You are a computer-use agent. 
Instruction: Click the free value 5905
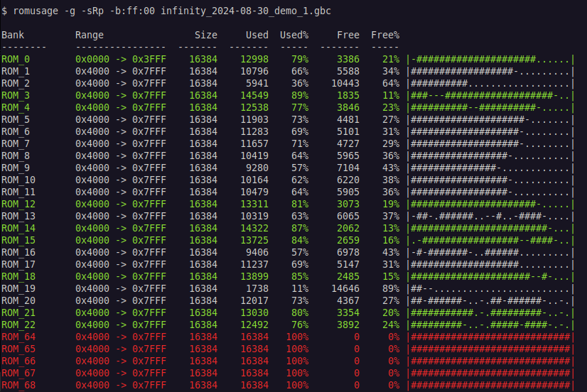(348, 192)
